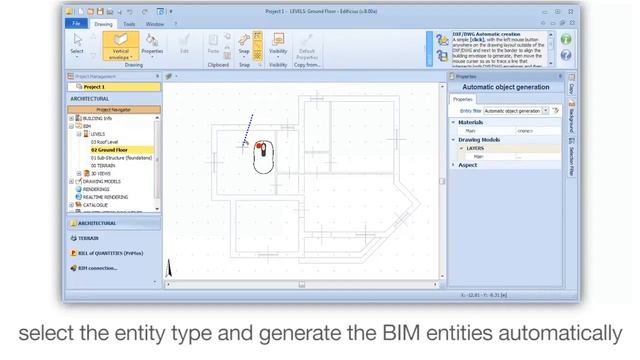Image resolution: width=640 pixels, height=360 pixels.
Task: Click the print icon in the quick access bar
Action: click(x=110, y=12)
